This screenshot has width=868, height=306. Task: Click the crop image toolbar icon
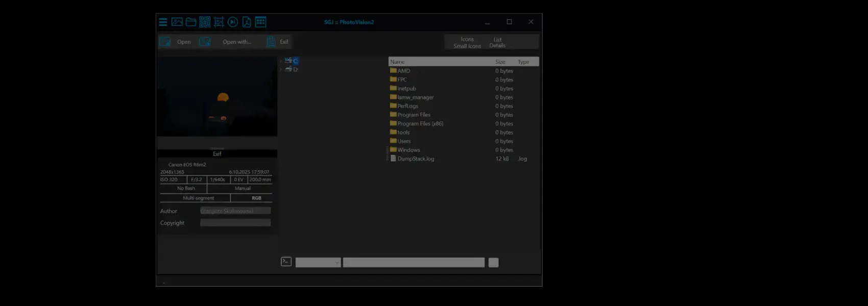click(219, 22)
